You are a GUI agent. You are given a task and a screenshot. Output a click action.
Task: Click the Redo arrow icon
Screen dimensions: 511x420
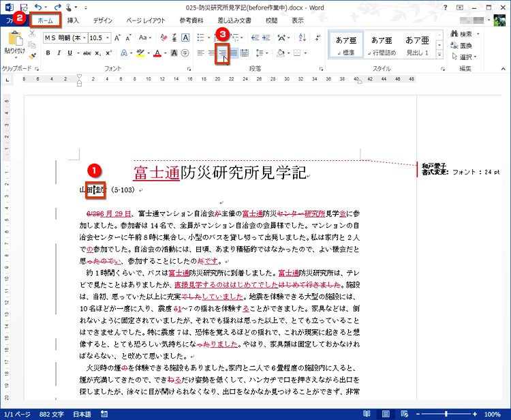[x=58, y=7]
